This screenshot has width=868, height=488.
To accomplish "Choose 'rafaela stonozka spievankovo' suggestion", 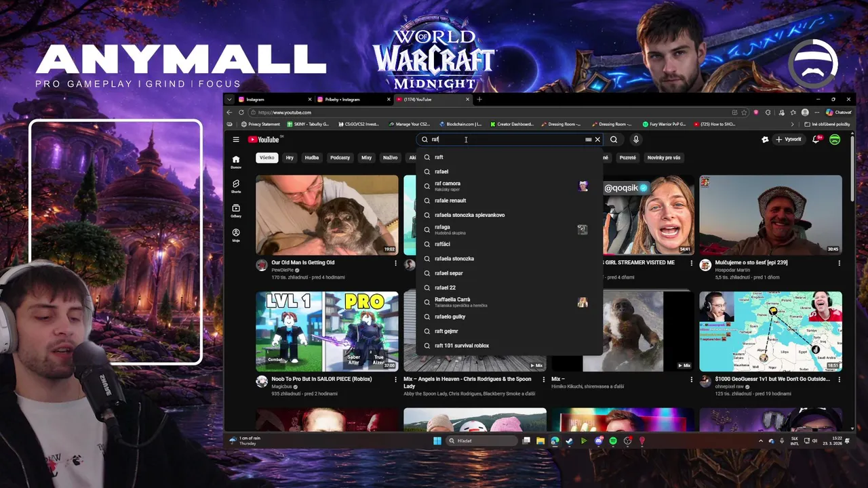I will [510, 215].
